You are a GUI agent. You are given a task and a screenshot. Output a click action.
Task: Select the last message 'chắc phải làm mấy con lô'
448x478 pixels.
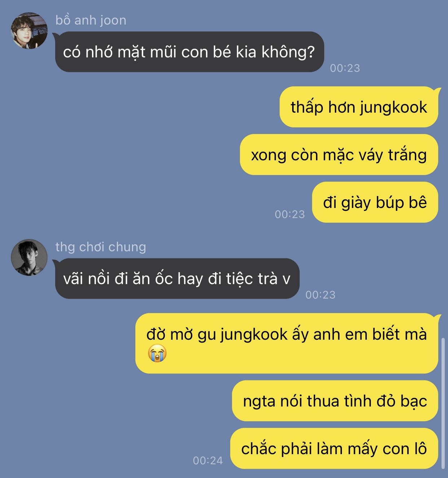pyautogui.click(x=334, y=449)
